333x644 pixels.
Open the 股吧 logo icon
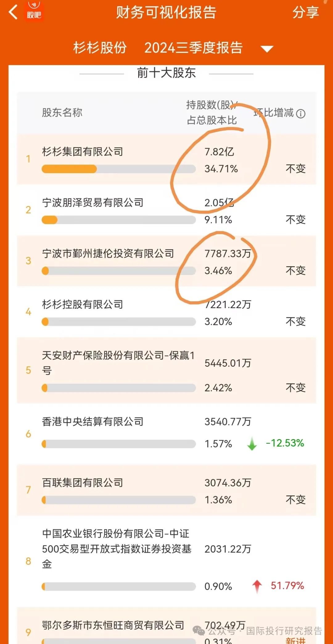click(x=34, y=11)
